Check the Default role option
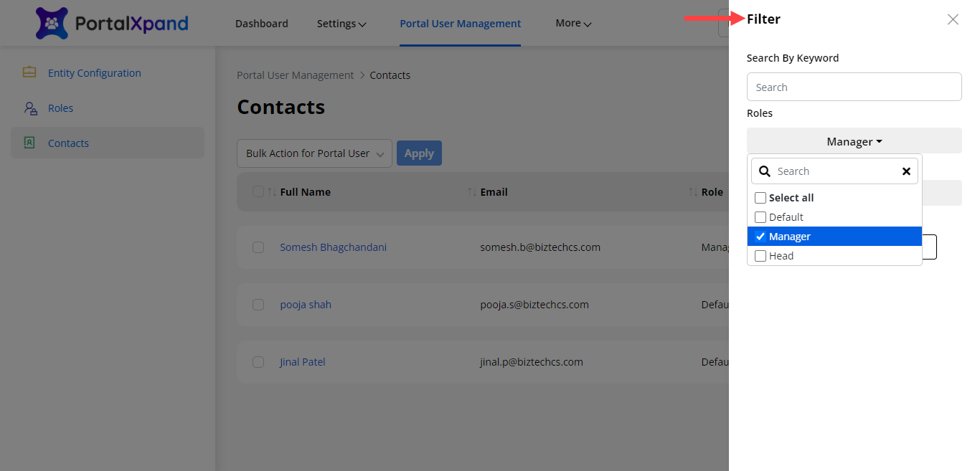Image resolution: width=980 pixels, height=471 pixels. pyautogui.click(x=760, y=217)
